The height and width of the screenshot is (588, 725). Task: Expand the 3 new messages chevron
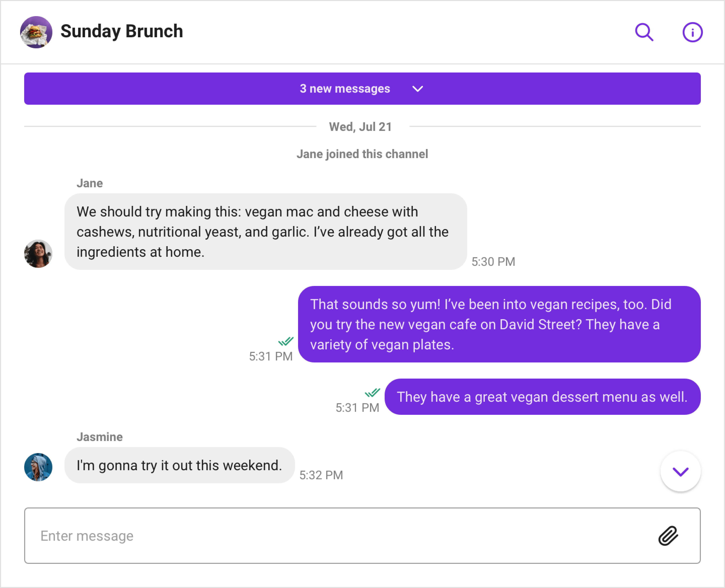point(417,89)
